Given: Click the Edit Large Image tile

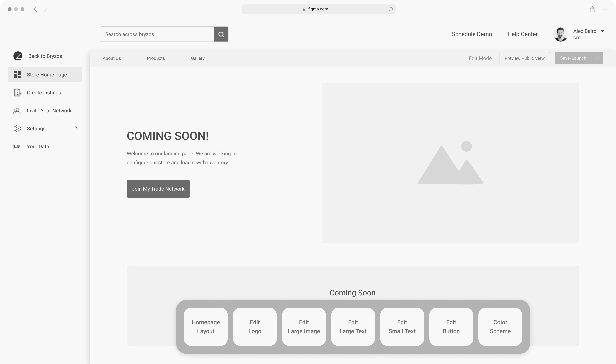Looking at the screenshot, I should [304, 327].
